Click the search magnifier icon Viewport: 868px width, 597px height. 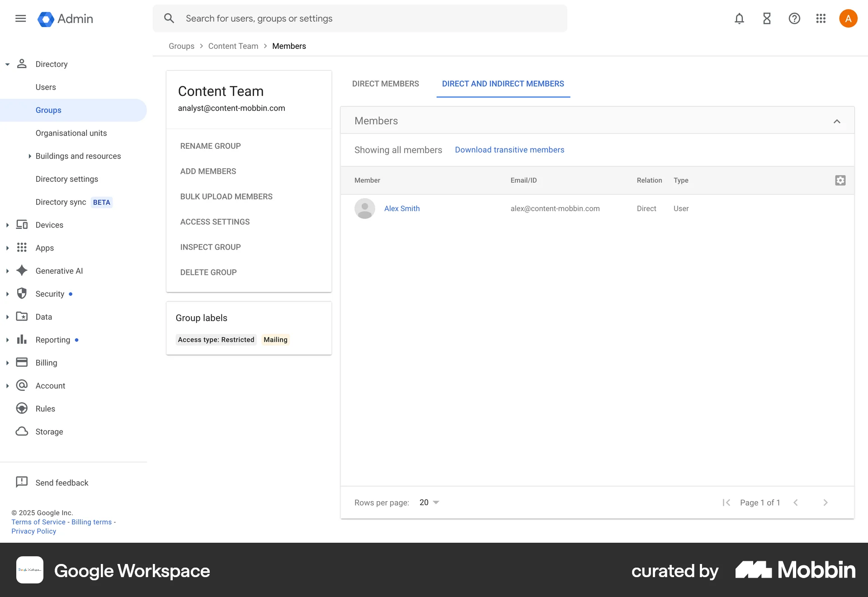pos(169,18)
